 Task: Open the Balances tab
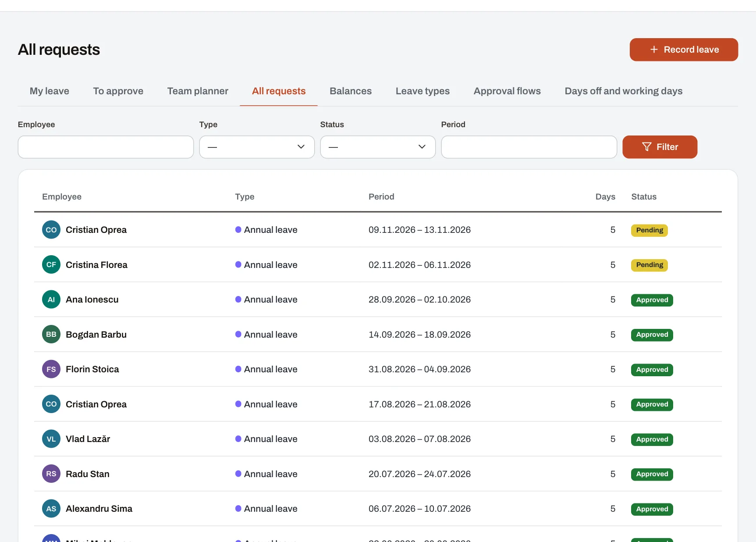coord(351,91)
